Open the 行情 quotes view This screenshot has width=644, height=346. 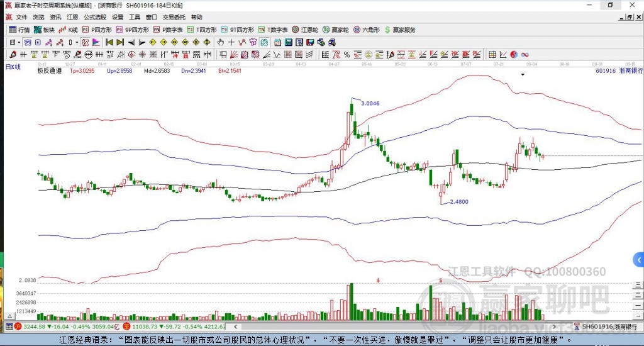click(x=19, y=30)
